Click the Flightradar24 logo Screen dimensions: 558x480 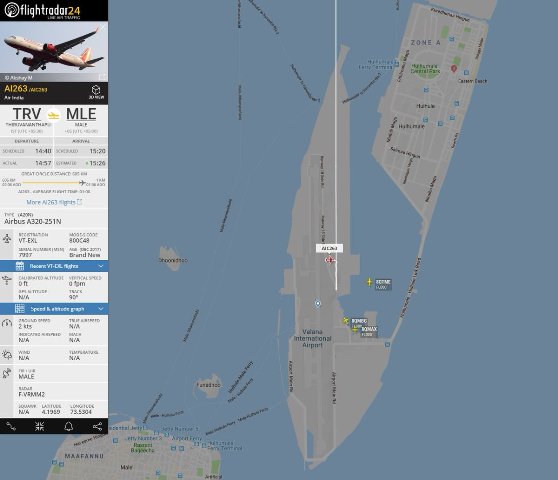click(43, 10)
